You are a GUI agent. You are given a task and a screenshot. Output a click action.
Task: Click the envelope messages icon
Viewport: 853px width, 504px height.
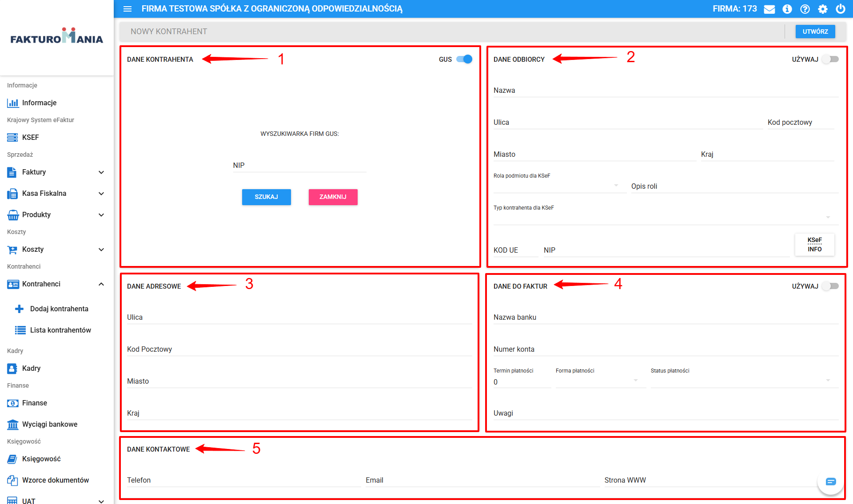coord(769,9)
